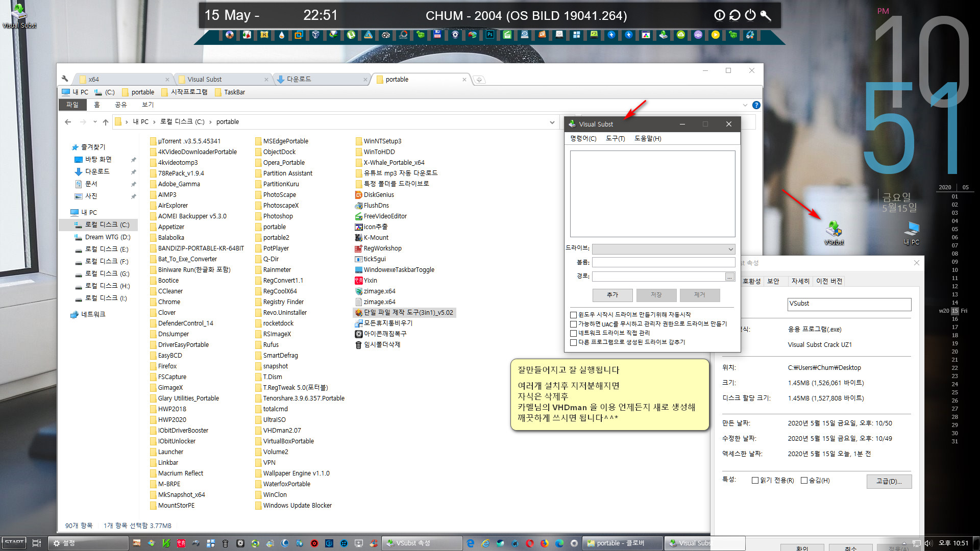Open Internet Explorer taskbar icon
Viewport: 980px width, 551px height.
click(x=485, y=543)
